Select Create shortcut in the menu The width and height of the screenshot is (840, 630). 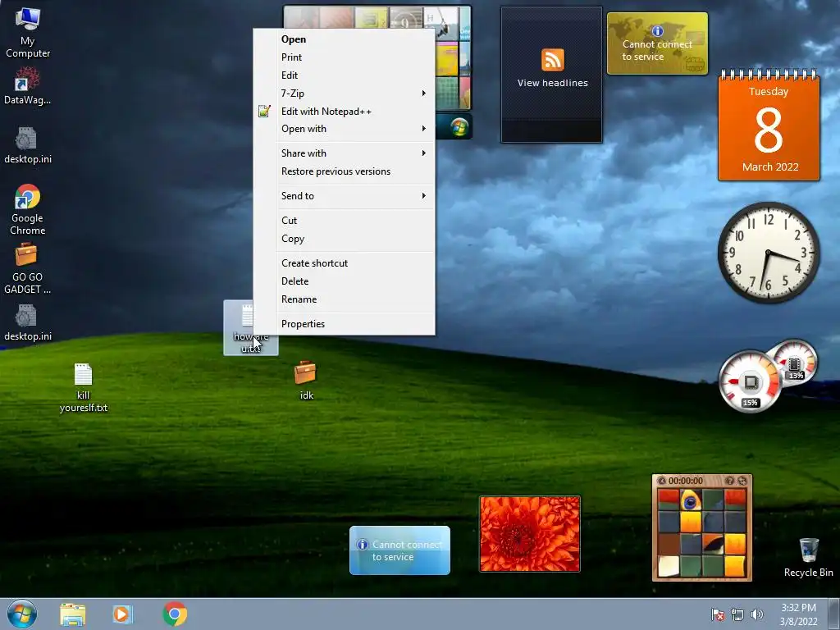345,263
